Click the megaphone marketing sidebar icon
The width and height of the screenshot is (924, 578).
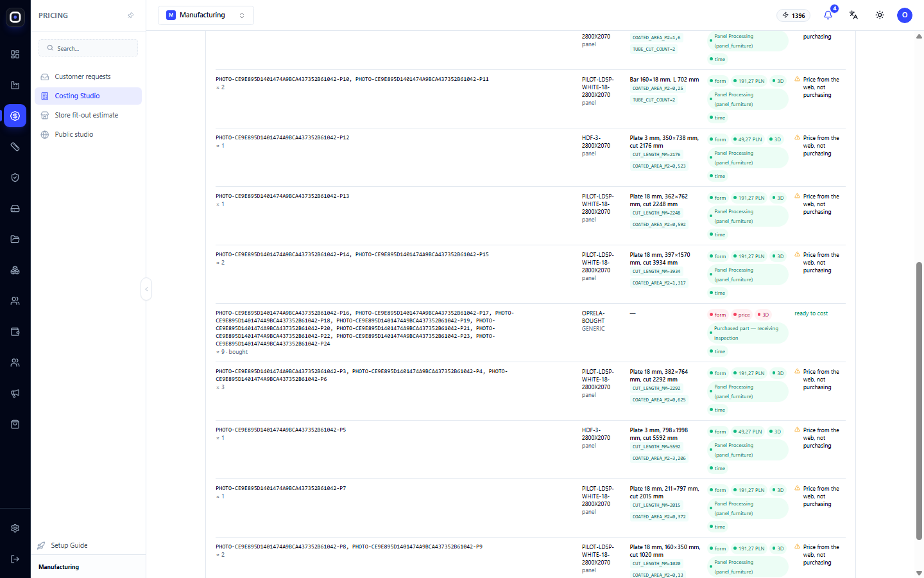pos(15,394)
